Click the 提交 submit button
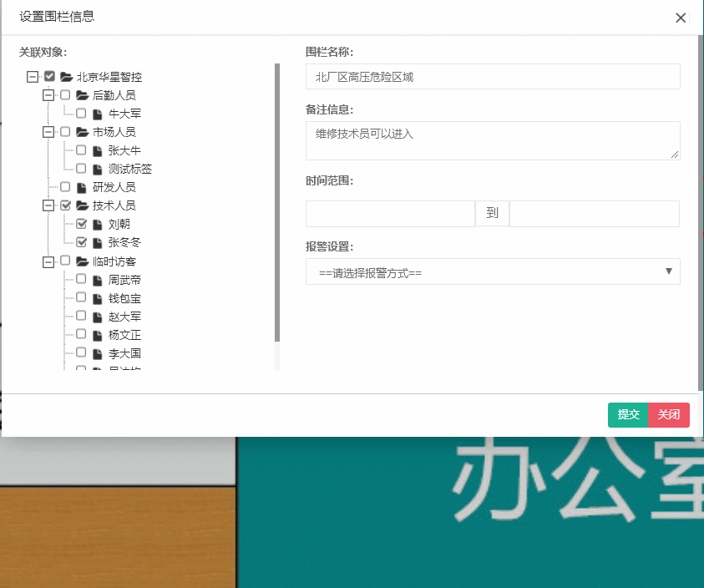Screen dimensions: 704x588 [x=627, y=414]
